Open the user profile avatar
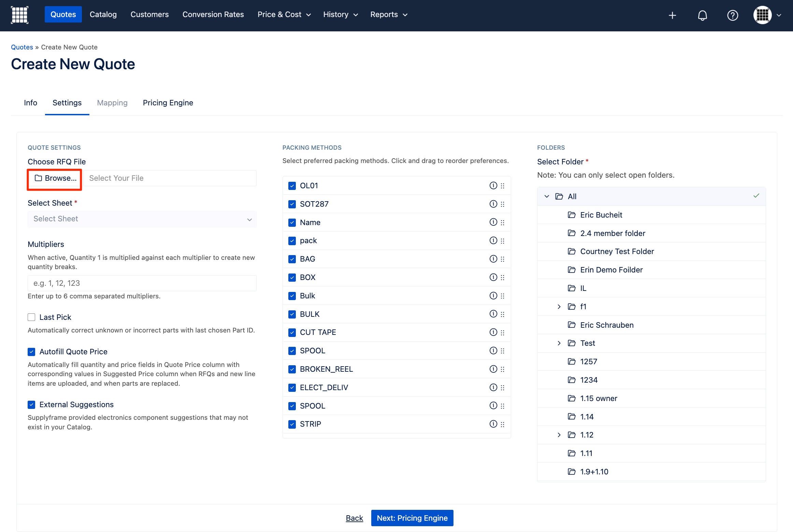 (762, 15)
